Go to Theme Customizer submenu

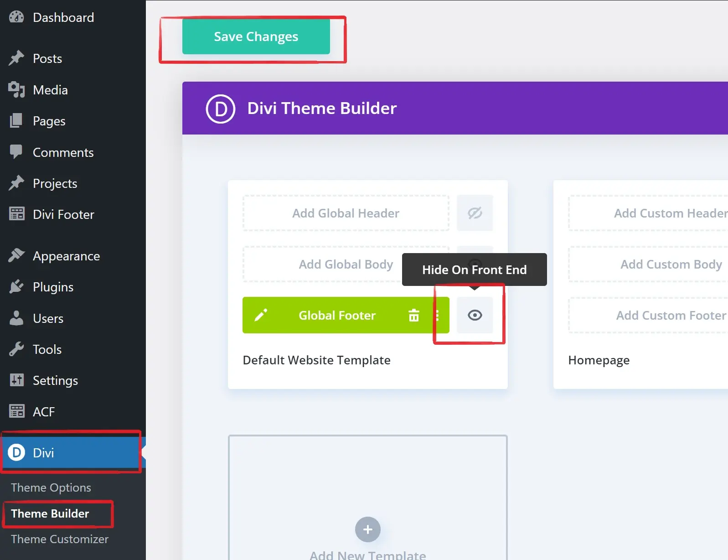click(x=60, y=539)
